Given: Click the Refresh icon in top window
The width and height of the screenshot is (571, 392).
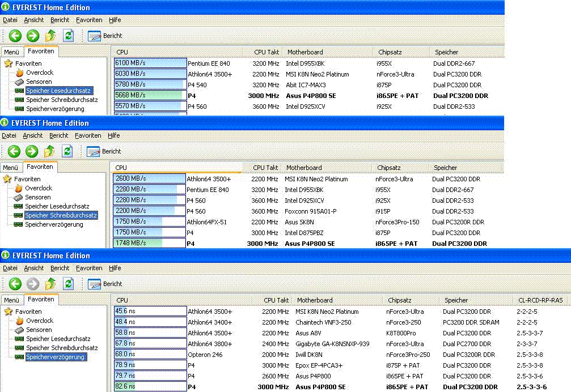Looking at the screenshot, I should point(69,36).
